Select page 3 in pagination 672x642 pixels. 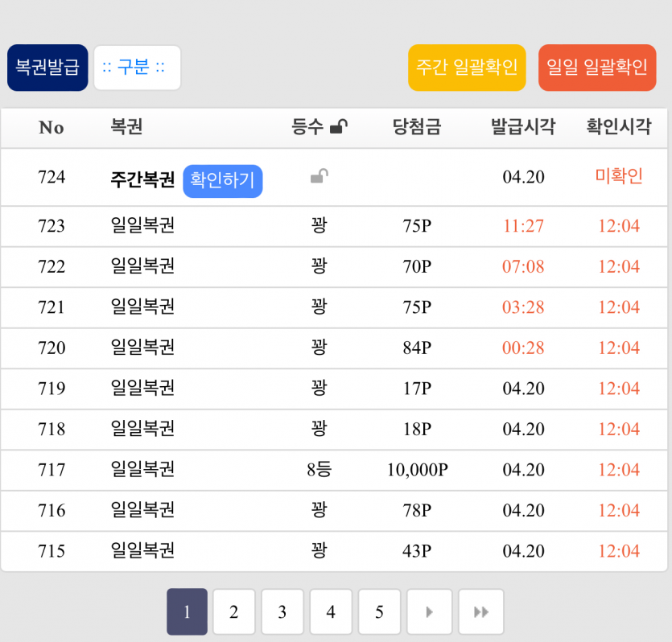coord(282,612)
